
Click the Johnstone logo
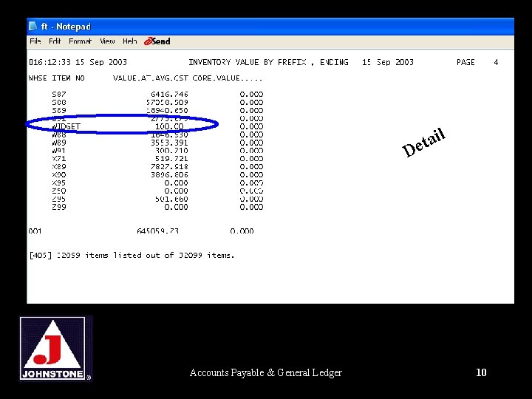[x=55, y=349]
